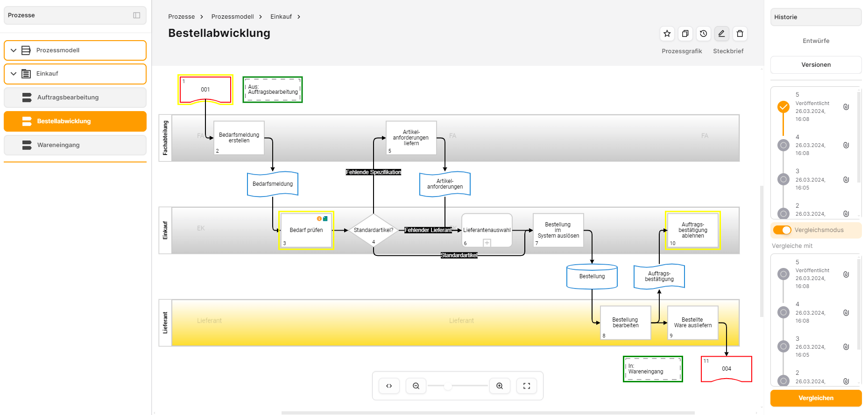Screen dimensions: 868x415
Task: Click the diagram zoom slider handle
Action: (x=448, y=386)
